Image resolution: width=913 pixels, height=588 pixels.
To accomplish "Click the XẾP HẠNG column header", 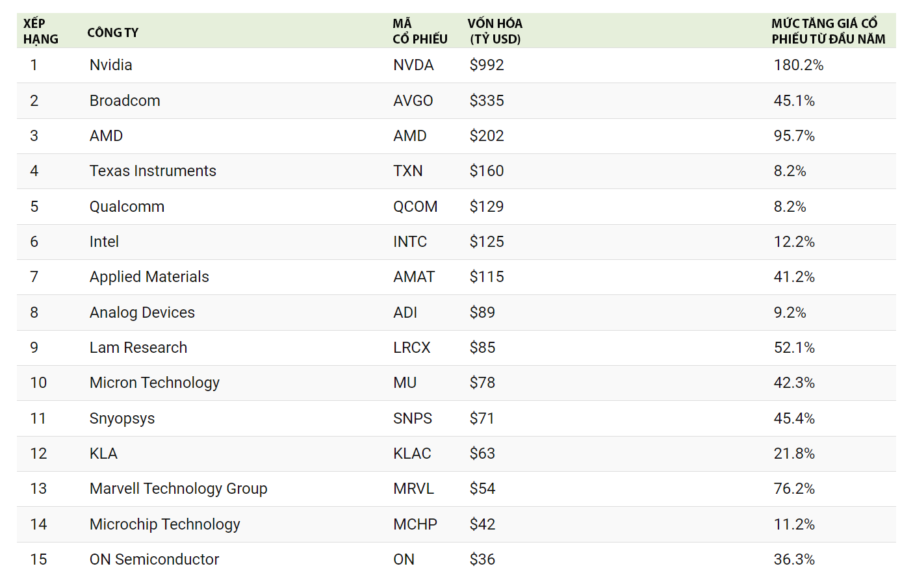I will pyautogui.click(x=40, y=31).
